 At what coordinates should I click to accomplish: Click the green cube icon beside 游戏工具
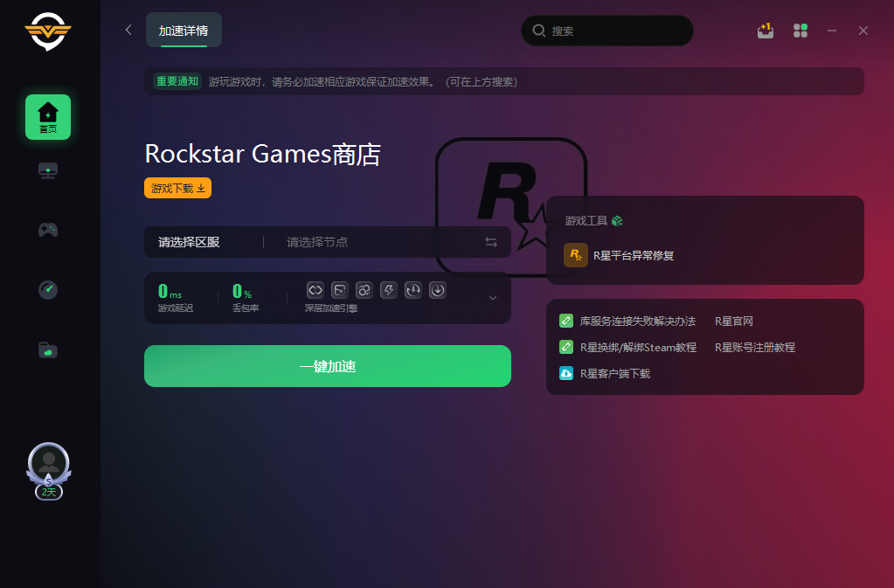tap(617, 220)
